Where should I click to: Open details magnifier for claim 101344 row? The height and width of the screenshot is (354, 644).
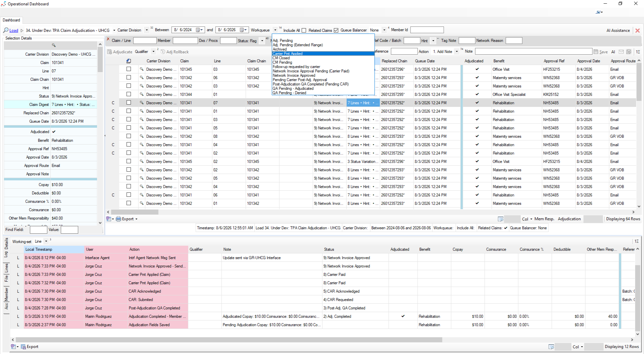point(142,94)
